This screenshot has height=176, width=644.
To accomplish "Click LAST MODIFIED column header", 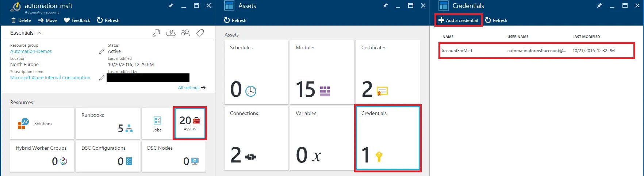I will [586, 37].
